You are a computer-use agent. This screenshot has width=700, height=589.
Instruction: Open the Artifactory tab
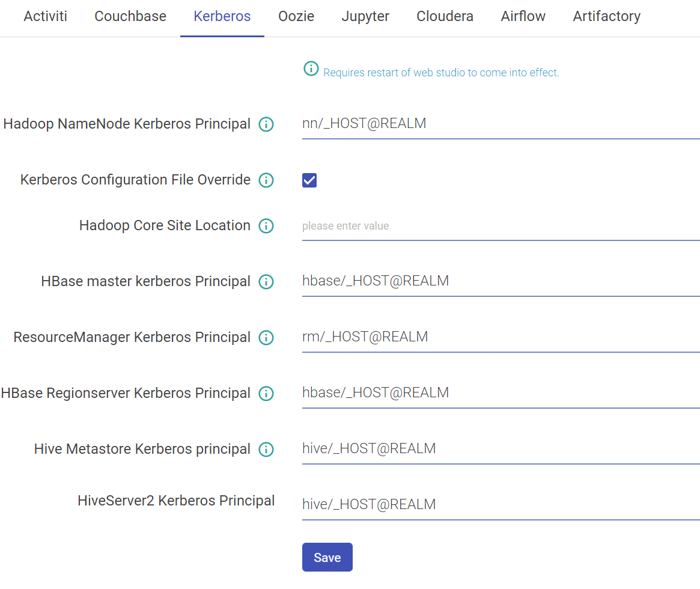click(x=606, y=16)
